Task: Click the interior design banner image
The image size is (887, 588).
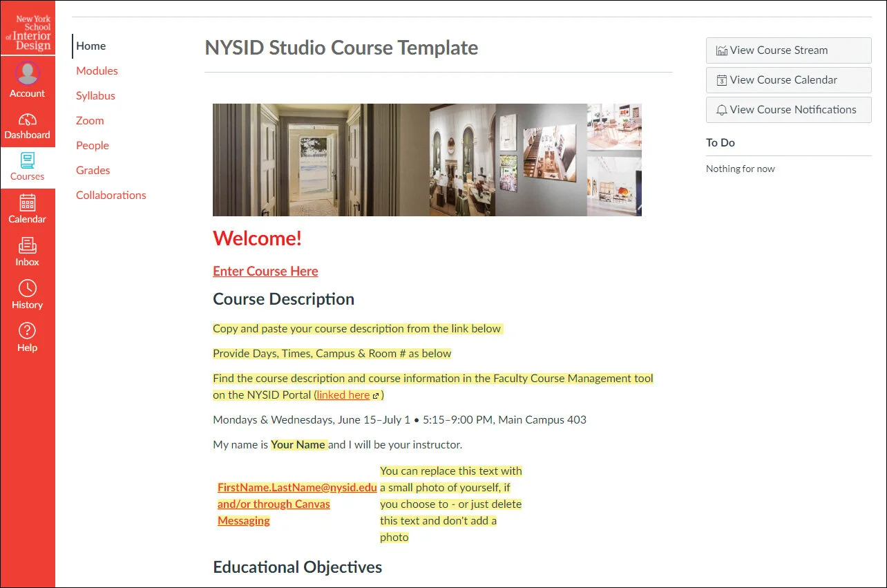Action: (x=427, y=160)
